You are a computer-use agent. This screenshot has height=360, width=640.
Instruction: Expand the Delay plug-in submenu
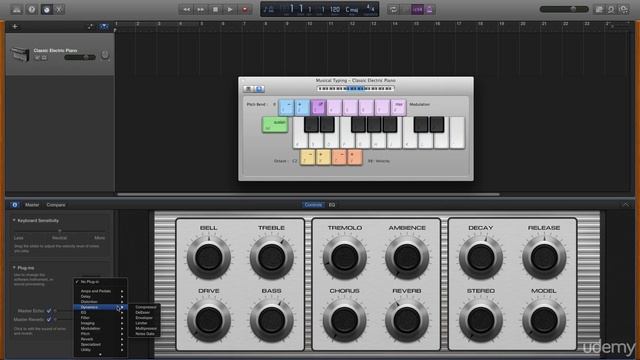[x=100, y=296]
